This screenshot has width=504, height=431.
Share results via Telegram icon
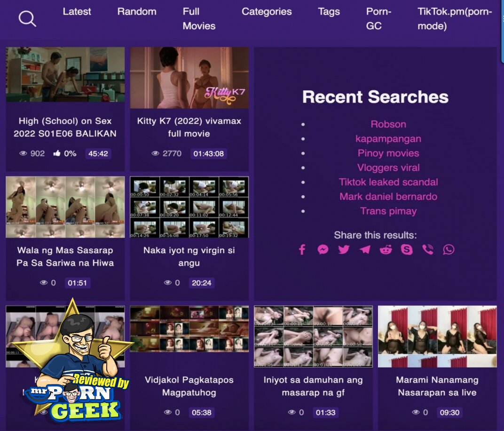(x=365, y=249)
